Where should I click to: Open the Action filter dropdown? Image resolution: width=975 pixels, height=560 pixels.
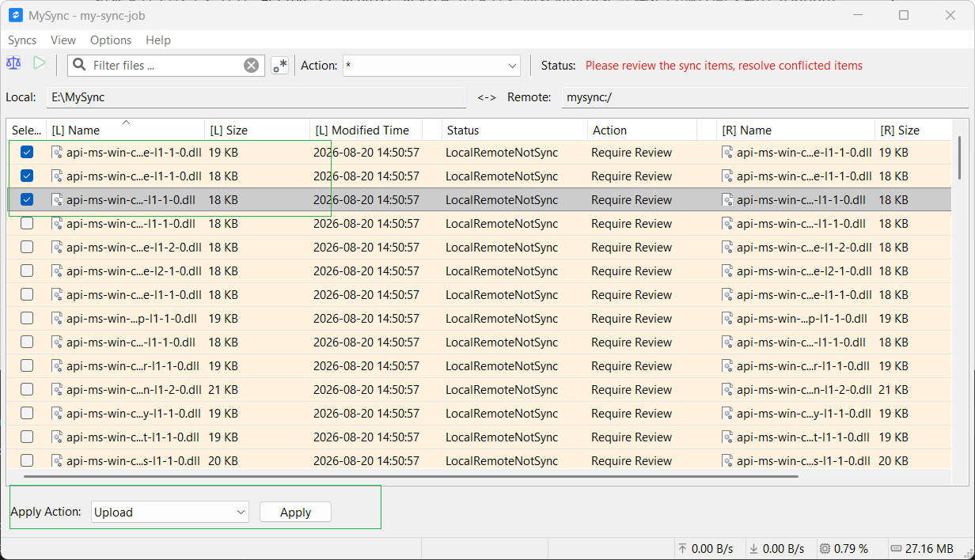(431, 66)
